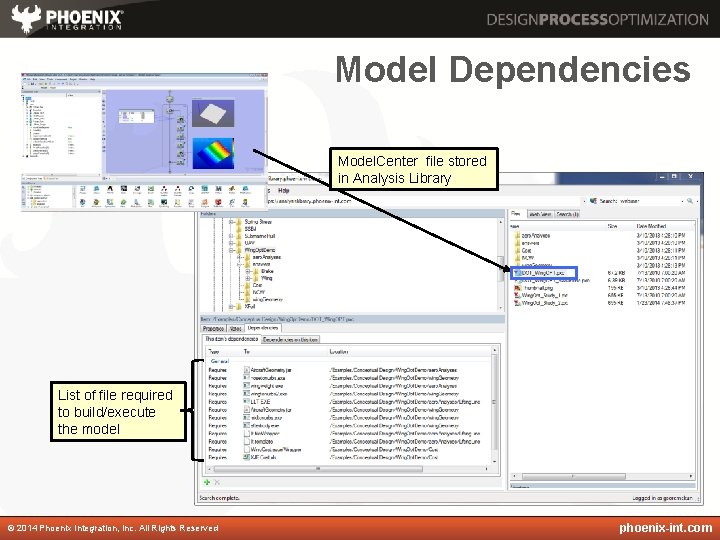
Task: Sort files by the Size column header
Action: tap(612, 226)
